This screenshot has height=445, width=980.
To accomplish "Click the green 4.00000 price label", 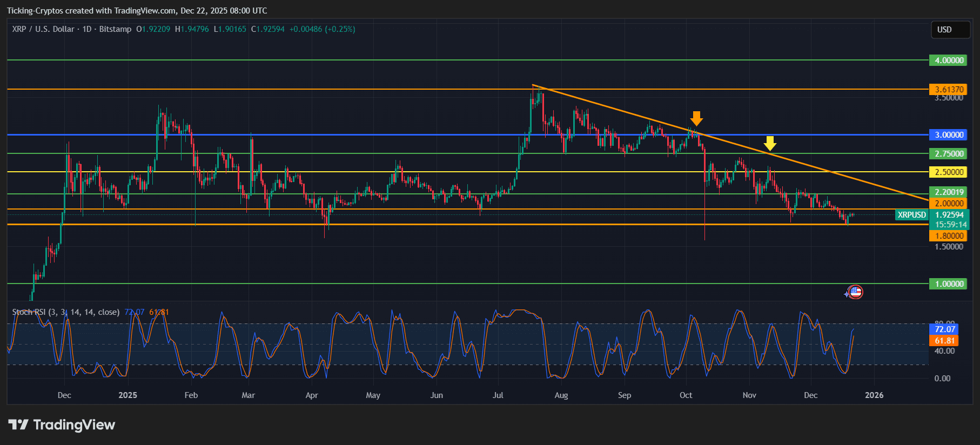I will pyautogui.click(x=949, y=60).
